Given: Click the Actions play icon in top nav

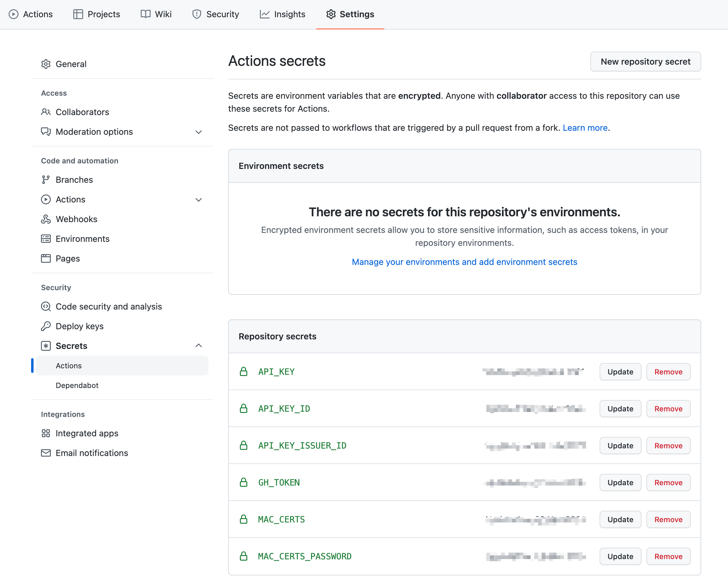Looking at the screenshot, I should [14, 14].
